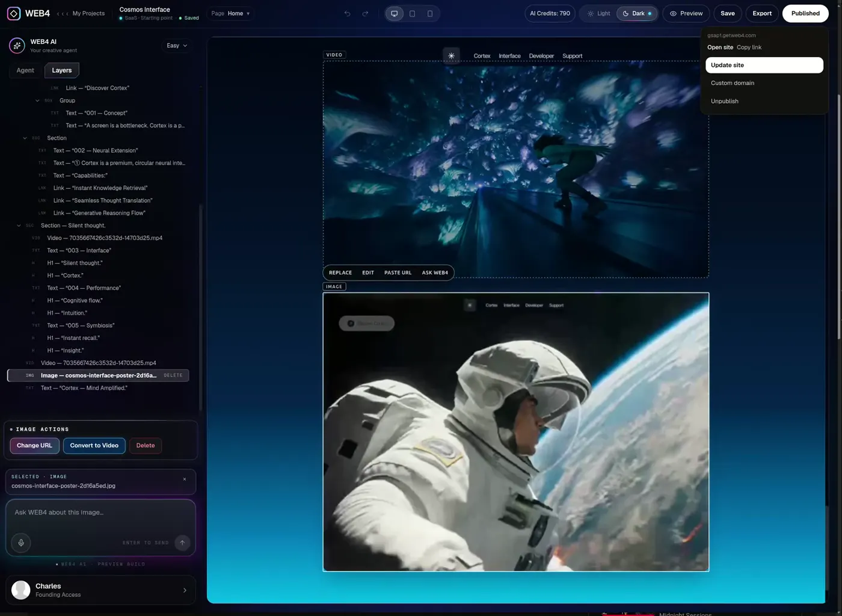
Task: Export the project
Action: pos(762,13)
